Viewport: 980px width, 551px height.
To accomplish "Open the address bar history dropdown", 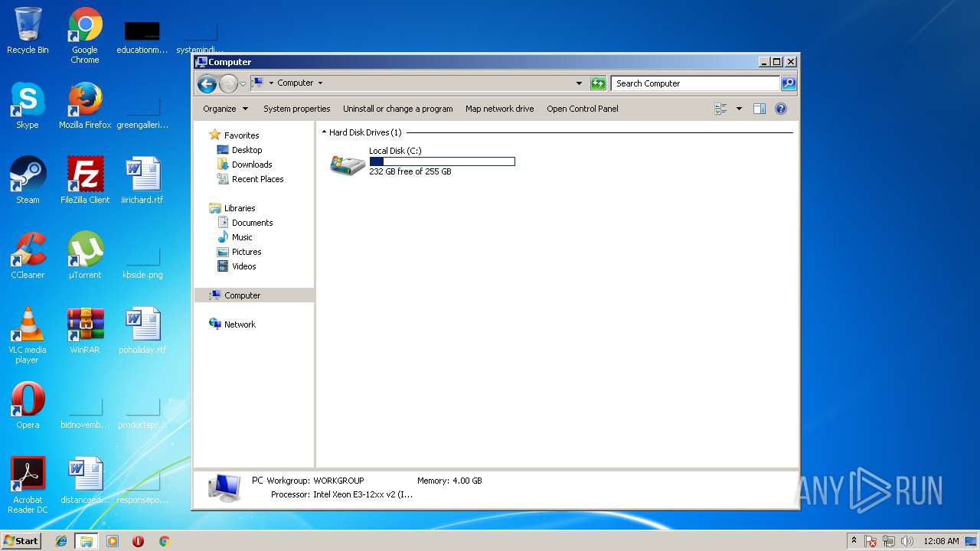I will (x=579, y=83).
